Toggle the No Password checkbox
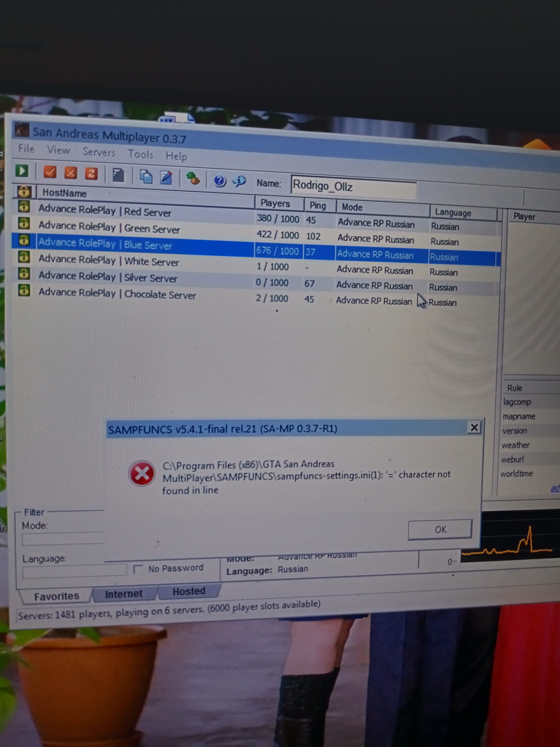 point(138,569)
